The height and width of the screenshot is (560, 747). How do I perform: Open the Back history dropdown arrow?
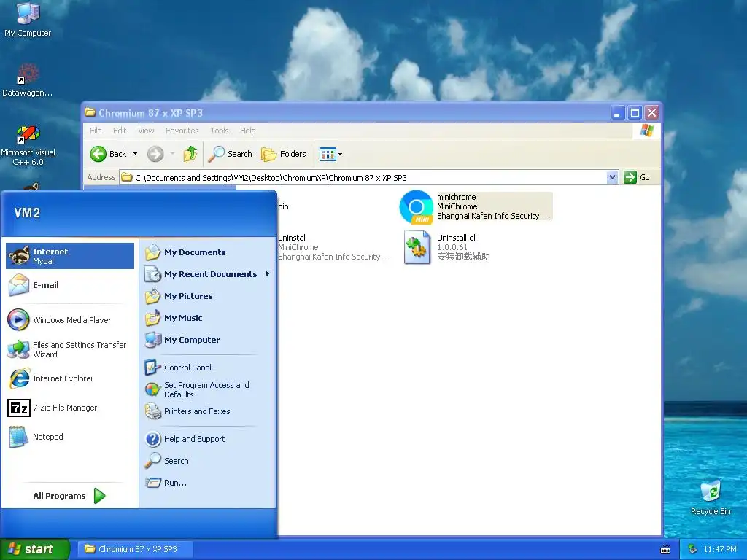[x=135, y=154]
